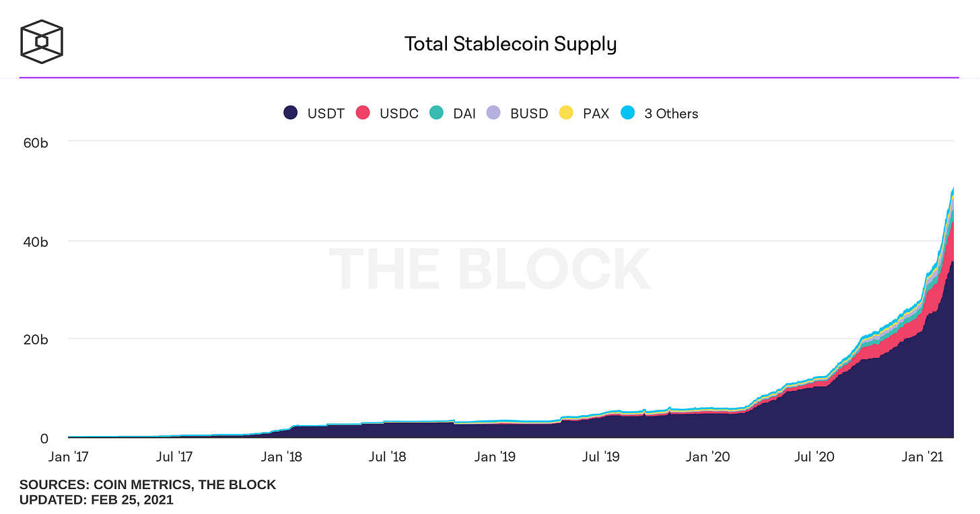Viewport: 980px width, 514px height.
Task: Click the Jan '21 x-axis label
Action: pyautogui.click(x=921, y=457)
